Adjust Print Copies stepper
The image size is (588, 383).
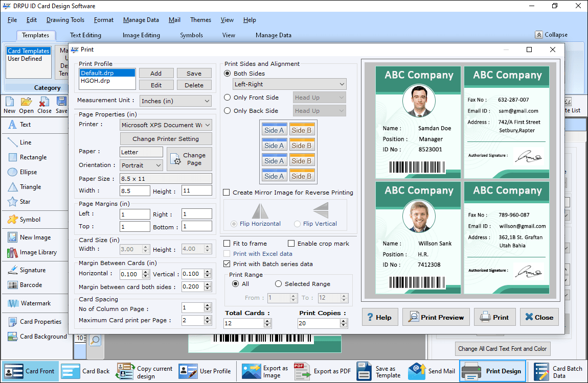point(344,323)
